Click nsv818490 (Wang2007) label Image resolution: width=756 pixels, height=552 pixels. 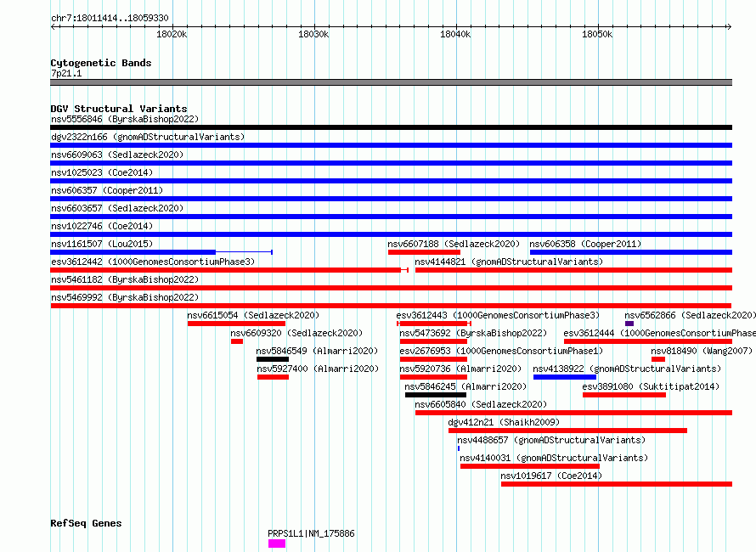702,351
